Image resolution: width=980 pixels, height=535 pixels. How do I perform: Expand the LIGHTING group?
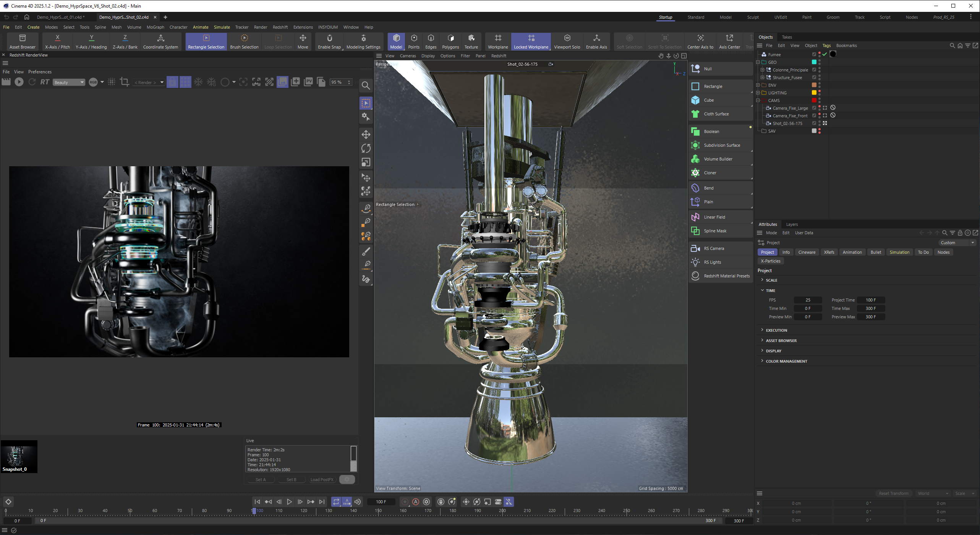pos(758,93)
